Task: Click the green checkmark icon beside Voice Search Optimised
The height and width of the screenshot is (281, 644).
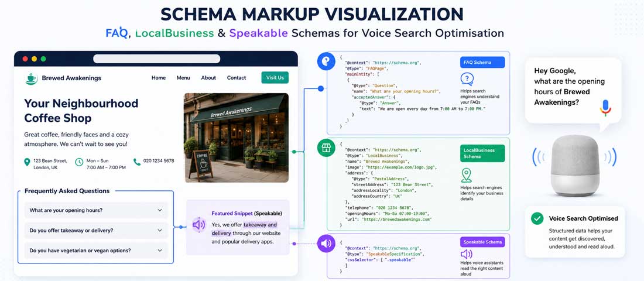Action: coord(537,218)
